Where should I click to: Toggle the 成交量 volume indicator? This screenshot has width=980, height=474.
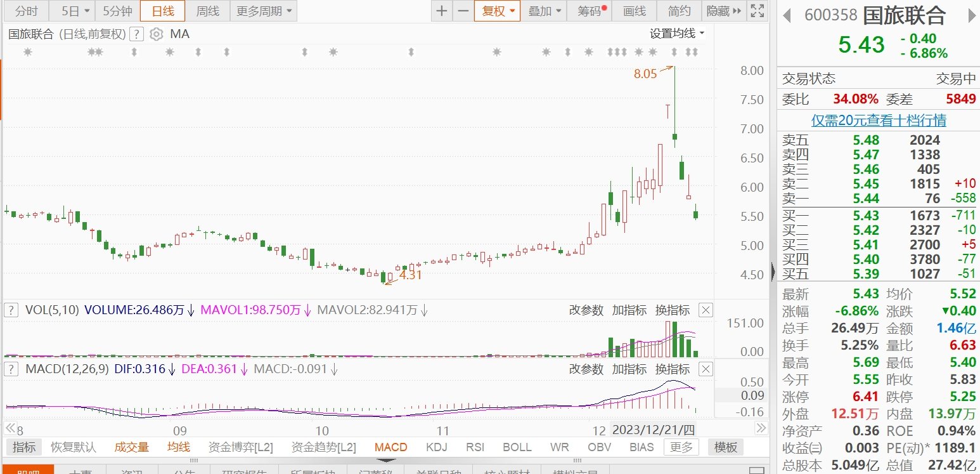click(x=131, y=447)
